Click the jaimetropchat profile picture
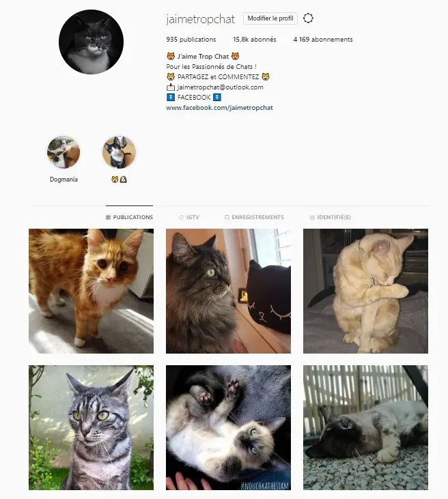Viewport: 448px width, 499px height. tap(91, 42)
